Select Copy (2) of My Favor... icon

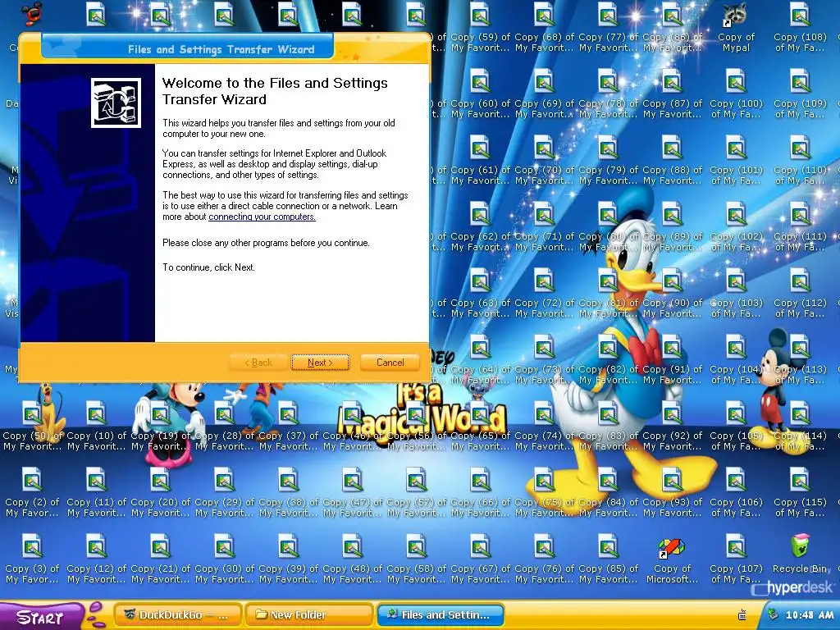point(32,479)
